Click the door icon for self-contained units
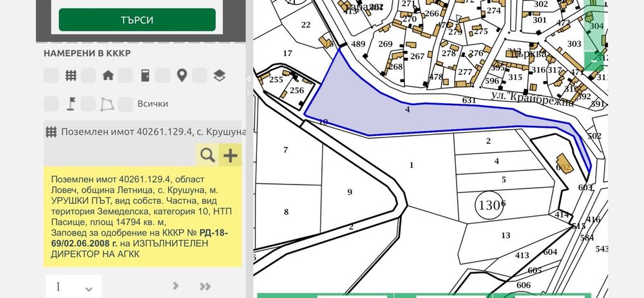The width and height of the screenshot is (644, 298). point(145,75)
